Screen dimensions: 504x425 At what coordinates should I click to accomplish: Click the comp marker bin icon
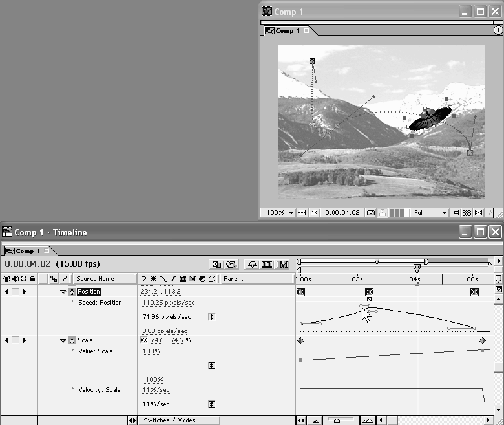click(x=498, y=278)
